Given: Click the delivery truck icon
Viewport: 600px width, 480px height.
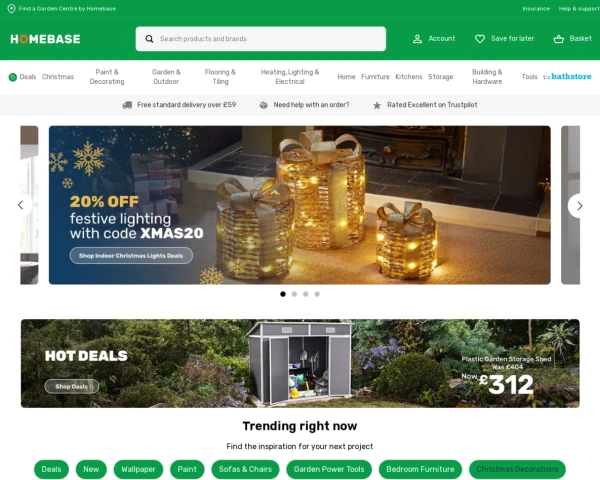Looking at the screenshot, I should (127, 105).
